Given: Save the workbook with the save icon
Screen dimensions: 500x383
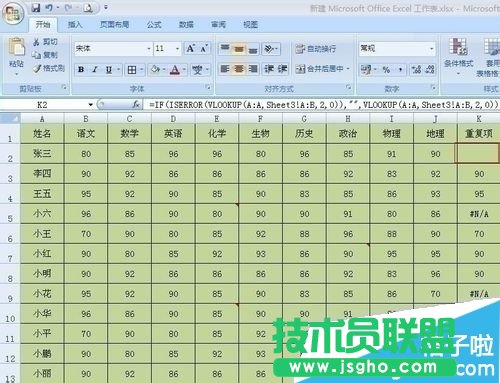Looking at the screenshot, I should [x=36, y=7].
